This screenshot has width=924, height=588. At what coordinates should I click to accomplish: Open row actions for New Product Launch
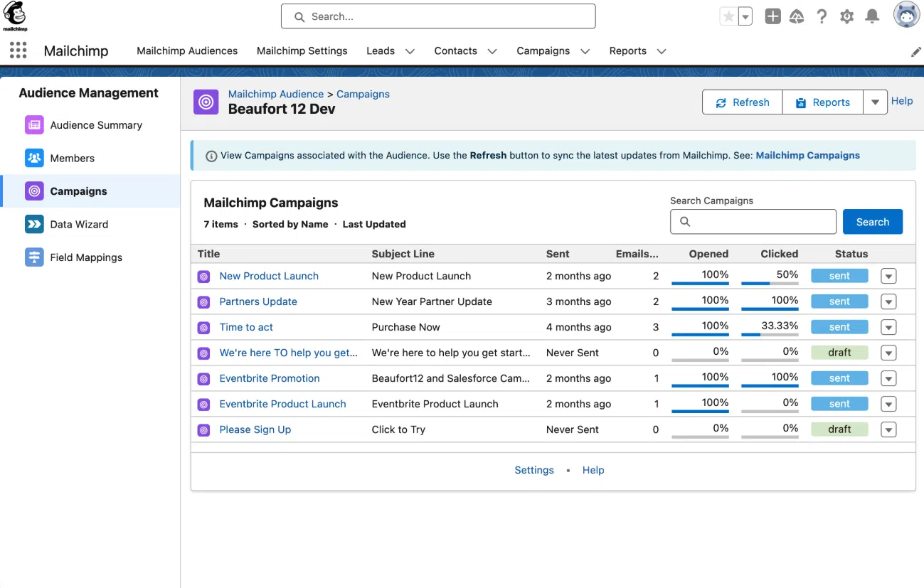[888, 277]
